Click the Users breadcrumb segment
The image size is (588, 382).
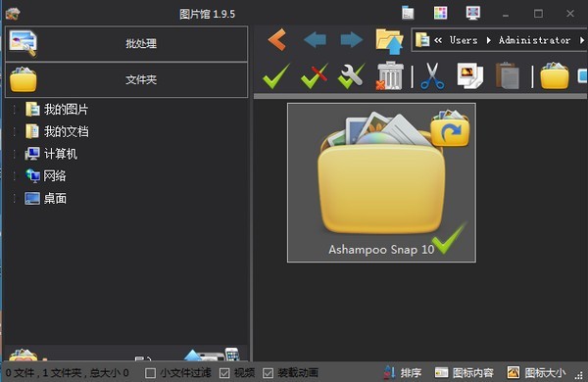click(464, 40)
